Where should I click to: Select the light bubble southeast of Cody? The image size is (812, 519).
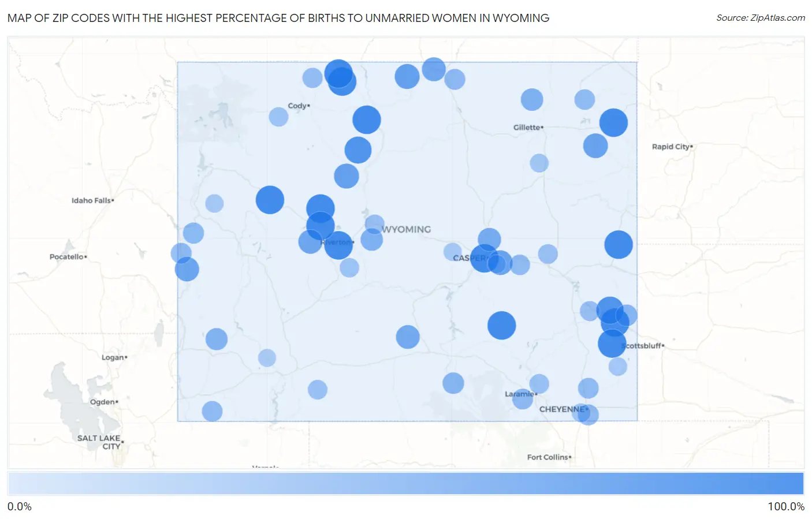[x=278, y=117]
